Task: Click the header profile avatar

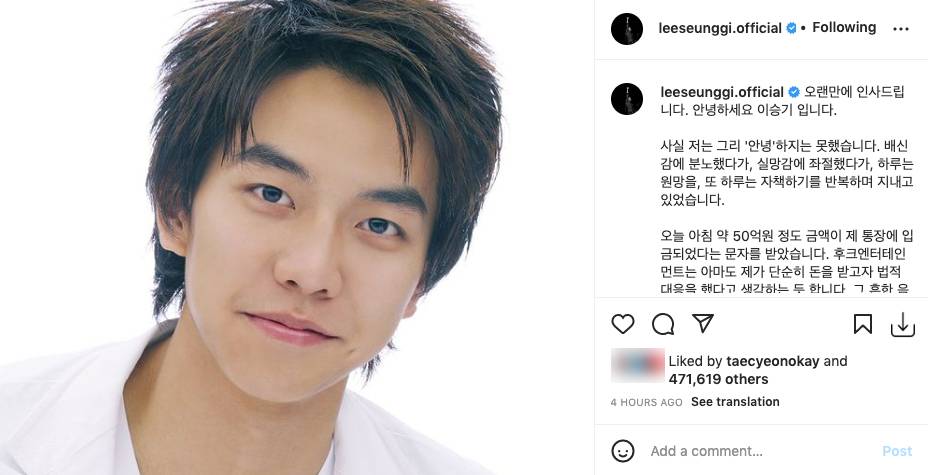Action: [627, 29]
